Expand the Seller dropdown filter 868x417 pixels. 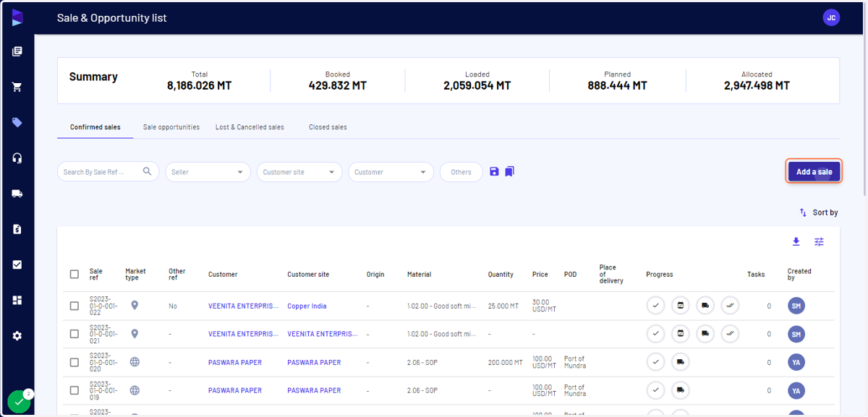[208, 172]
